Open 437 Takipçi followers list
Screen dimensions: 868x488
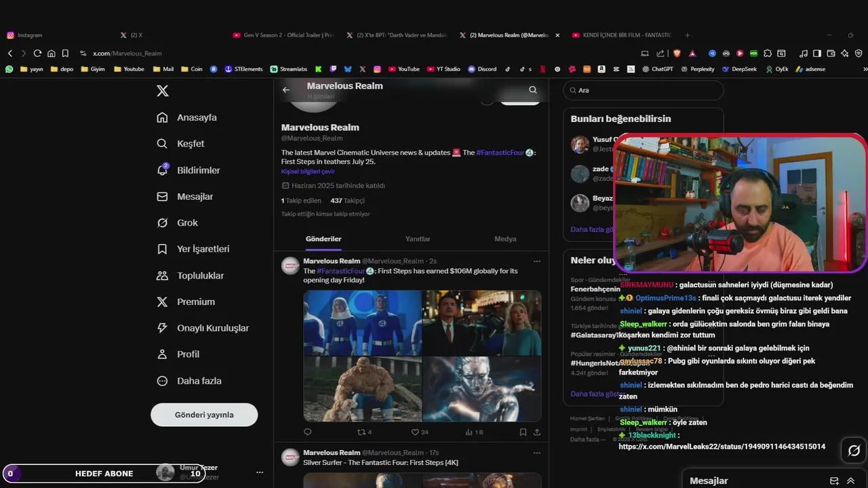(347, 201)
